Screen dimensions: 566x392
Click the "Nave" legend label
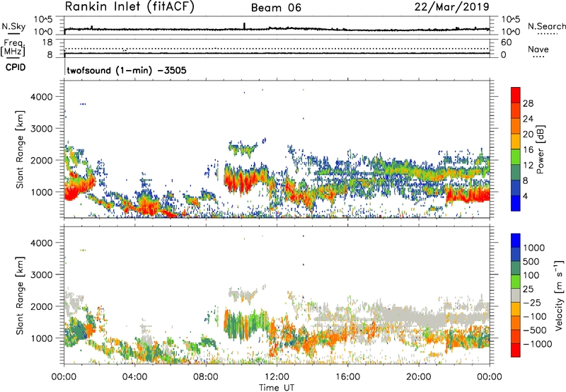click(x=538, y=49)
